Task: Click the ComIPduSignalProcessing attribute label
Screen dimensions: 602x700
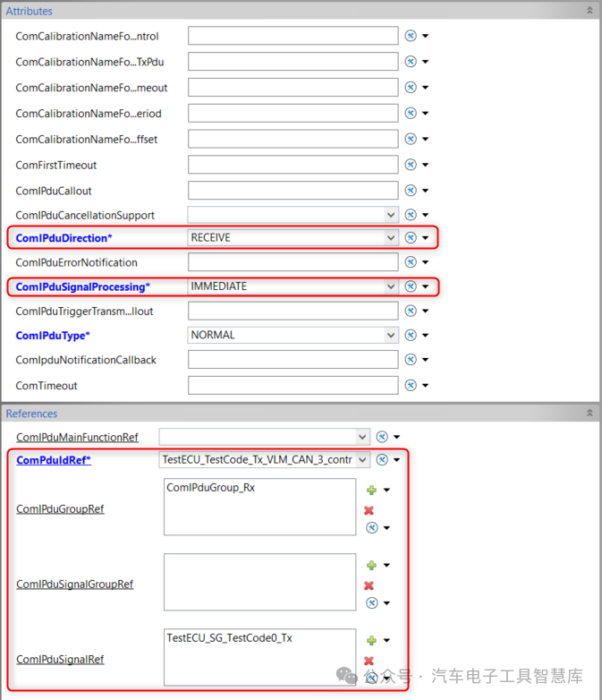Action: (82, 286)
